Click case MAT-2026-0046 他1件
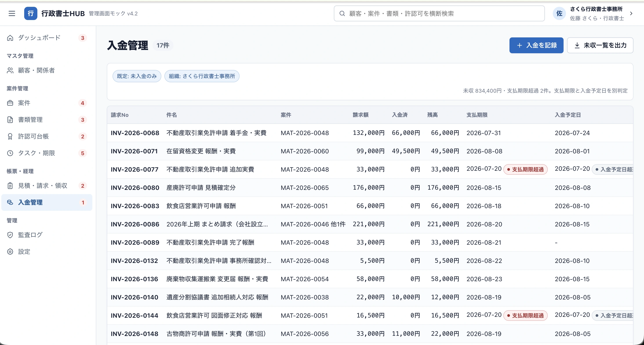644x345 pixels. pyautogui.click(x=313, y=224)
